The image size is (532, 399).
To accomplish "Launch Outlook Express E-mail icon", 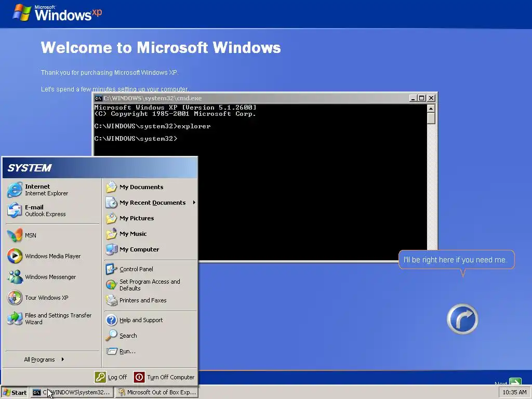I will (x=15, y=210).
